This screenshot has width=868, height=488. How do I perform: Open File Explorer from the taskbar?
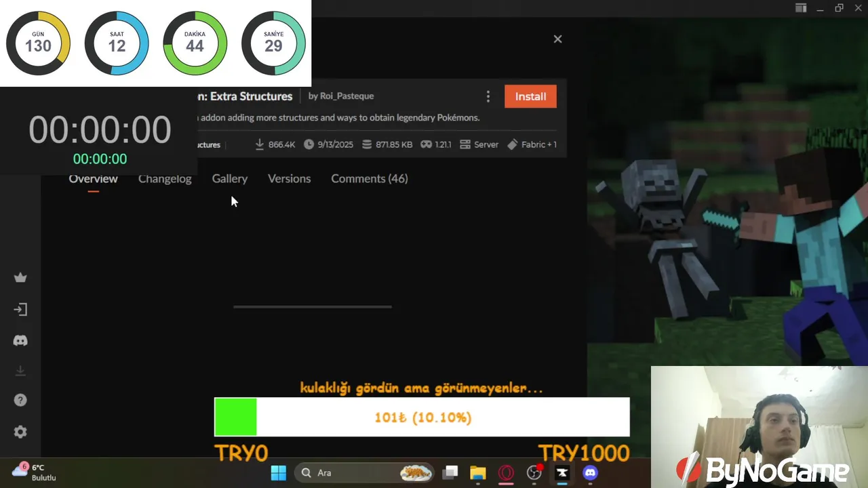[478, 473]
